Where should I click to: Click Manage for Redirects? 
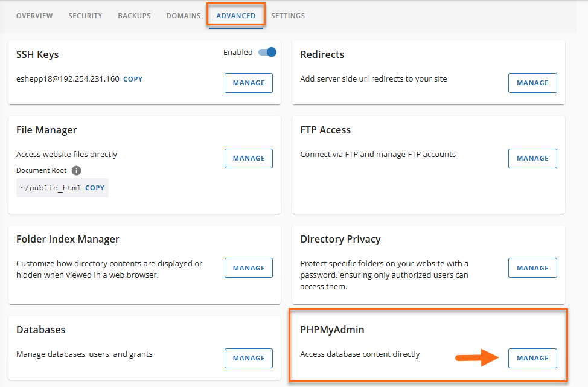pos(532,83)
